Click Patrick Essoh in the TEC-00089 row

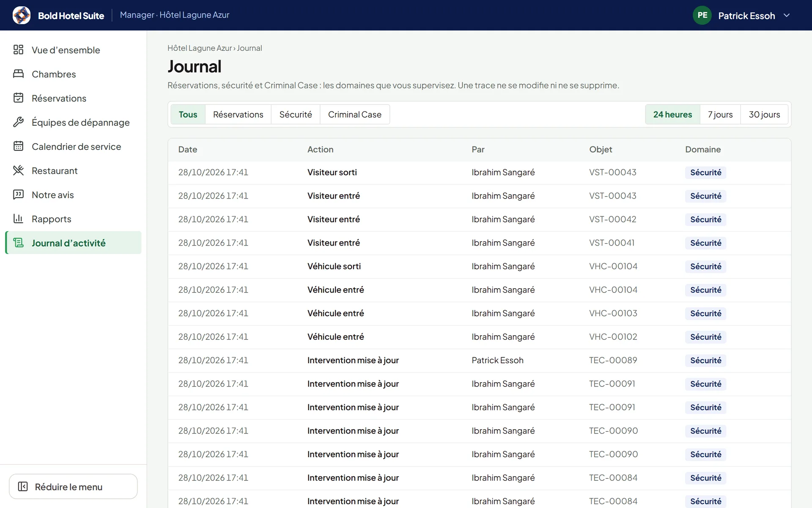pos(497,360)
